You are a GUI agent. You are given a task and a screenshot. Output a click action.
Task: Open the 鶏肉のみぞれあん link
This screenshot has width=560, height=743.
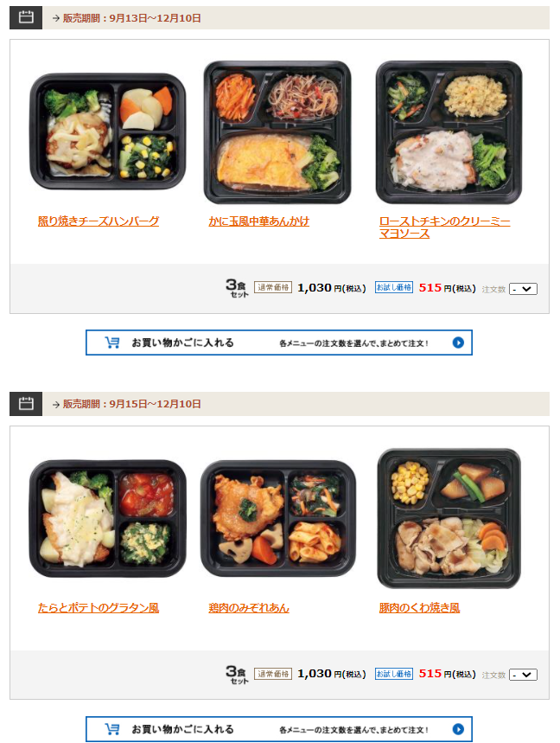[249, 607]
